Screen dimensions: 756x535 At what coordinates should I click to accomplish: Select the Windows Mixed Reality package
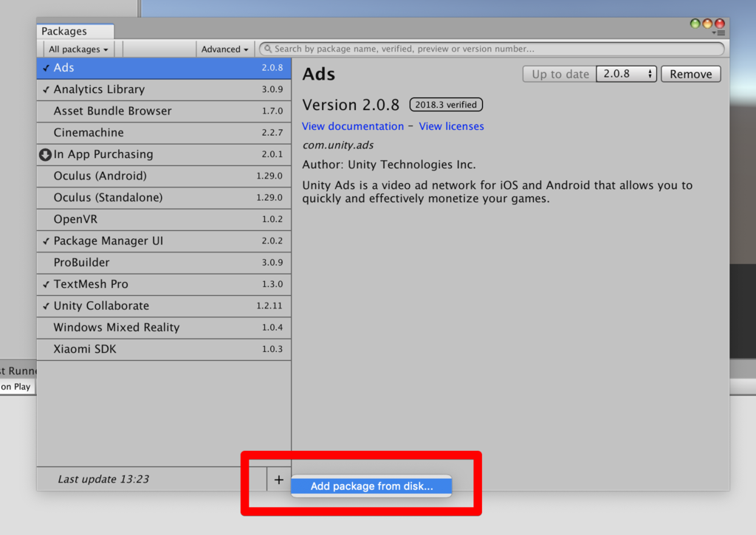point(164,328)
